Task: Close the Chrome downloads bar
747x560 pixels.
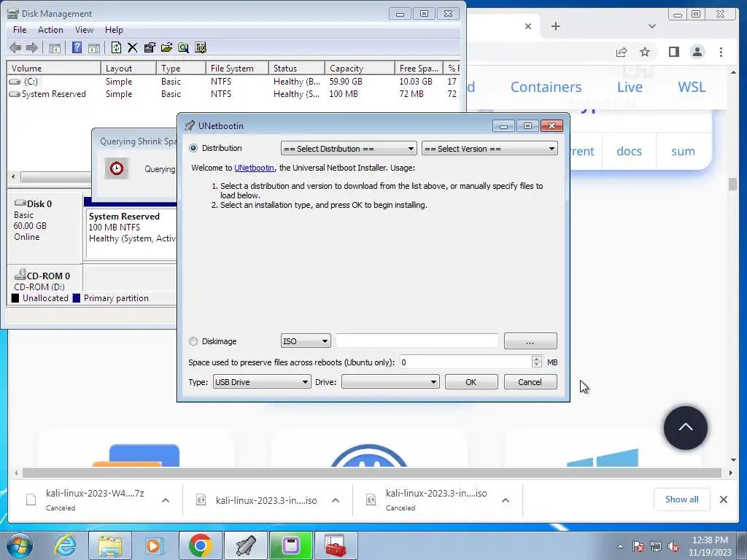Action: point(723,499)
